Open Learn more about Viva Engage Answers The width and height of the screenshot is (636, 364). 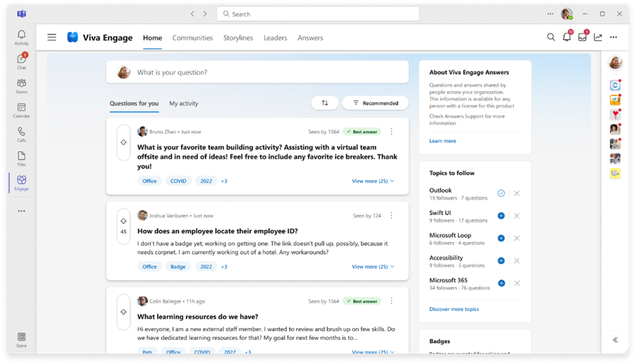pyautogui.click(x=442, y=141)
